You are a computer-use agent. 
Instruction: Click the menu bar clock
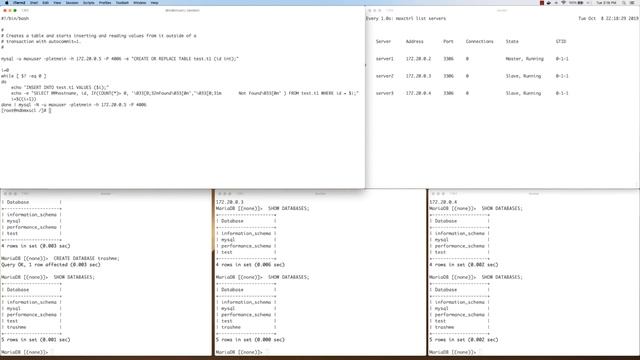[606, 2]
